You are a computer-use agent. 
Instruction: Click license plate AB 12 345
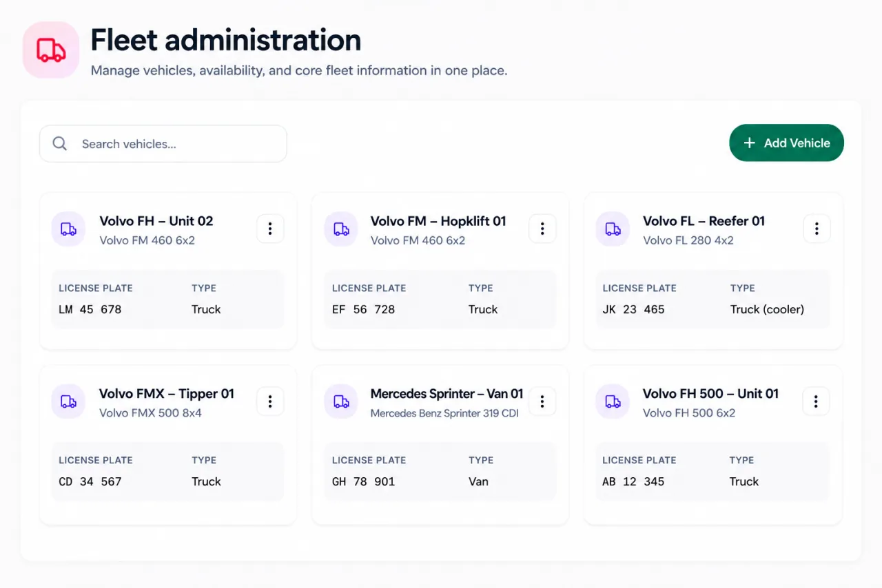point(633,481)
